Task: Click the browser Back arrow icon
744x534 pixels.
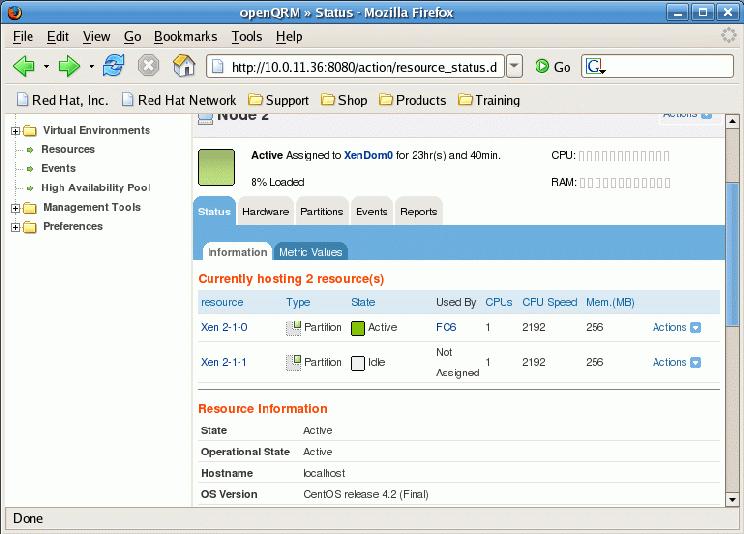Action: tap(23, 66)
